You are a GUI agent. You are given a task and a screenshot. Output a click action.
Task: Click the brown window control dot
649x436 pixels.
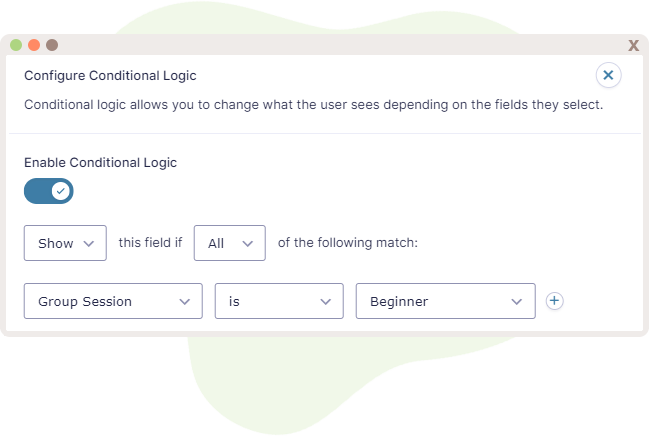tap(52, 45)
